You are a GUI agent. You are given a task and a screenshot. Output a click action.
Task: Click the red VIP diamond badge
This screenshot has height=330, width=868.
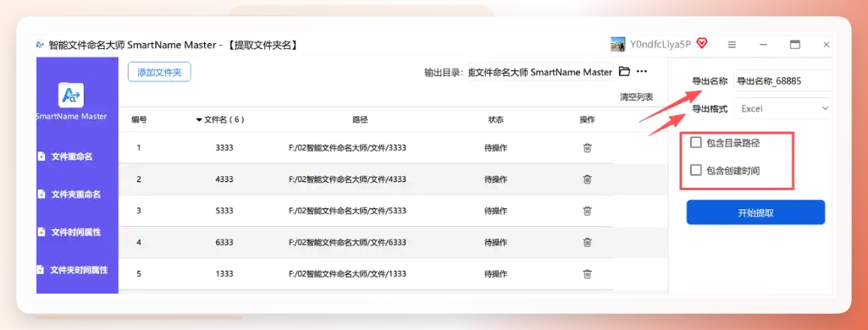(x=702, y=43)
